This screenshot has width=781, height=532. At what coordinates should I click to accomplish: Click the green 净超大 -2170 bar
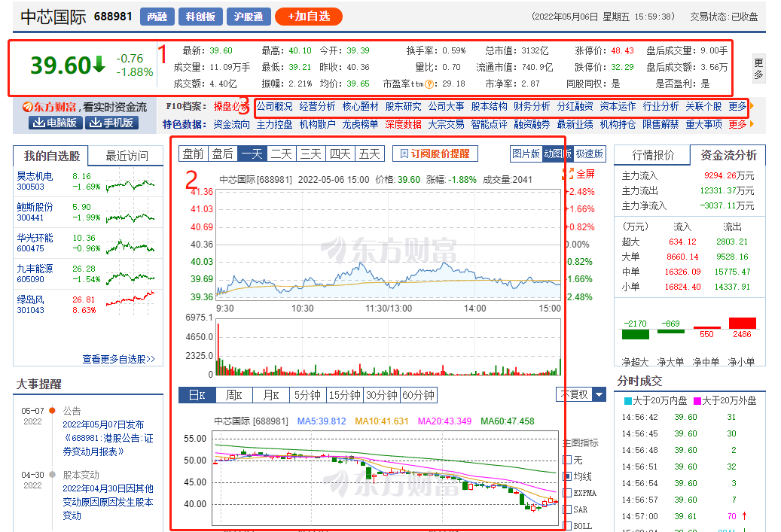(x=636, y=334)
